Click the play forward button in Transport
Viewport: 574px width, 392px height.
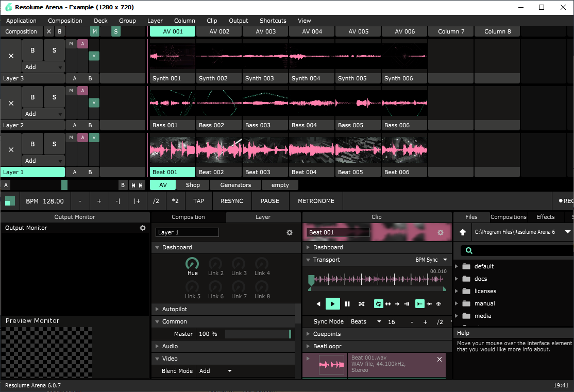click(332, 304)
